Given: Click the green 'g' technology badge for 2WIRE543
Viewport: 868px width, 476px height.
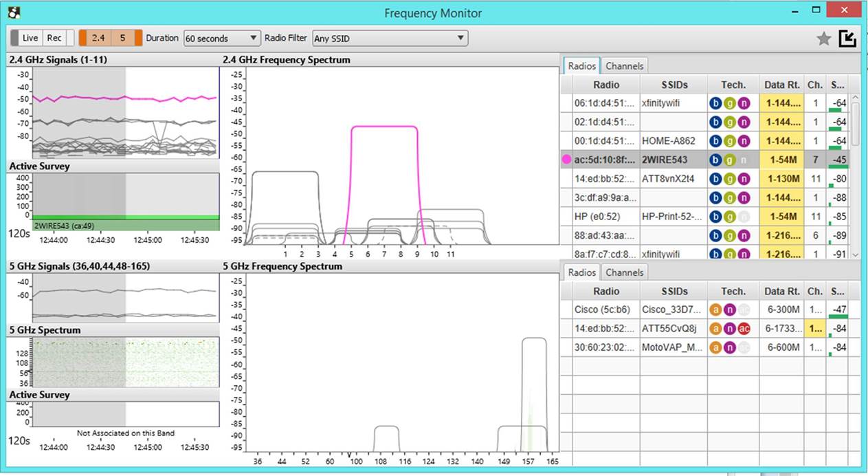Looking at the screenshot, I should (730, 160).
